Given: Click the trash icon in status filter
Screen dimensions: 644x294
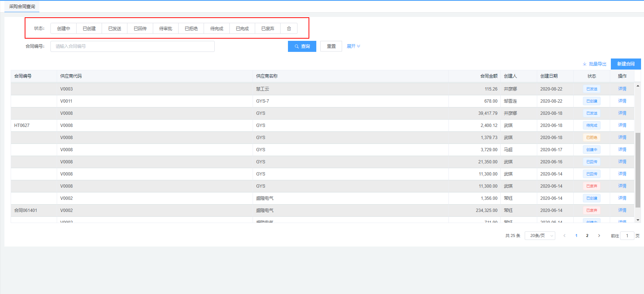Looking at the screenshot, I should [x=289, y=29].
